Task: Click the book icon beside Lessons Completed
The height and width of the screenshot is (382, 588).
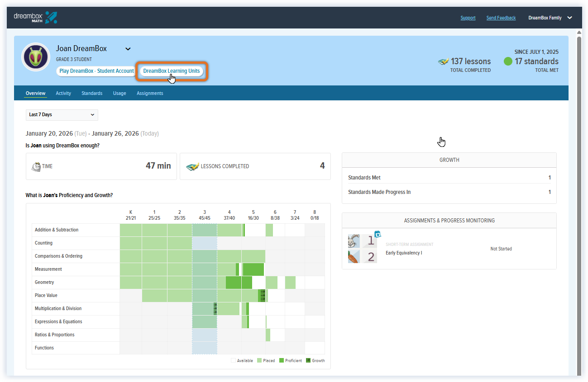Action: (x=192, y=166)
